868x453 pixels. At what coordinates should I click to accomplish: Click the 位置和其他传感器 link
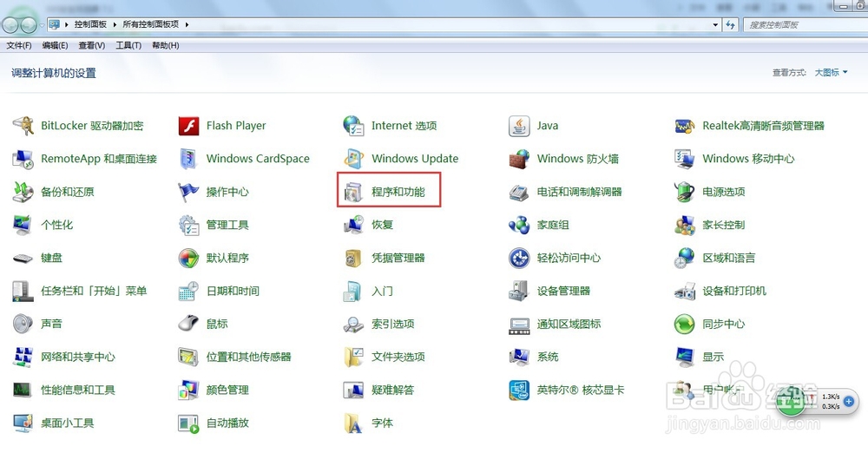(x=248, y=358)
